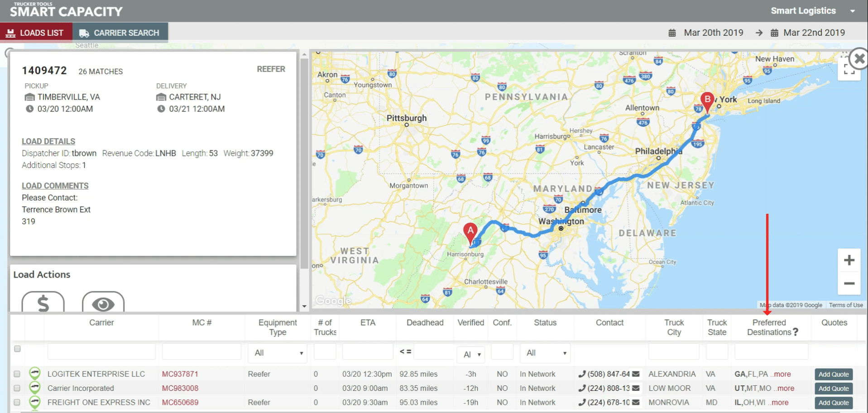
Task: Click phone icon for (224) 678-10 contact
Action: point(582,402)
